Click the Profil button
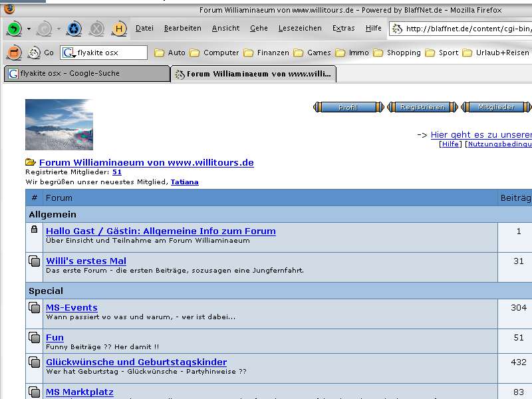Viewport: 532px width, 399px height. coord(348,107)
